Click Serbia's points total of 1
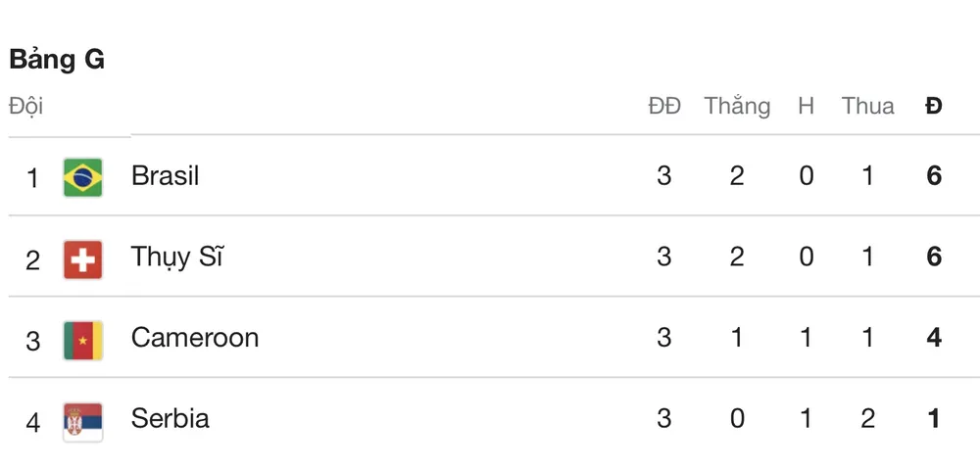 click(x=933, y=419)
